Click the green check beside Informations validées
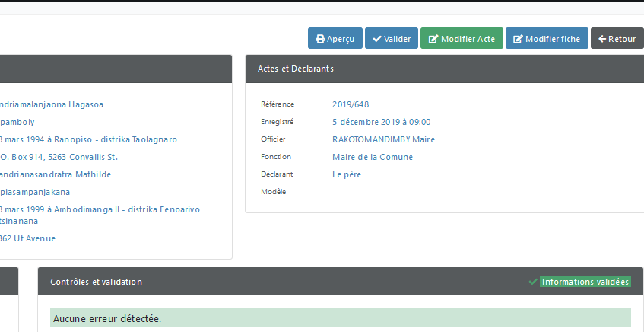 tap(533, 282)
